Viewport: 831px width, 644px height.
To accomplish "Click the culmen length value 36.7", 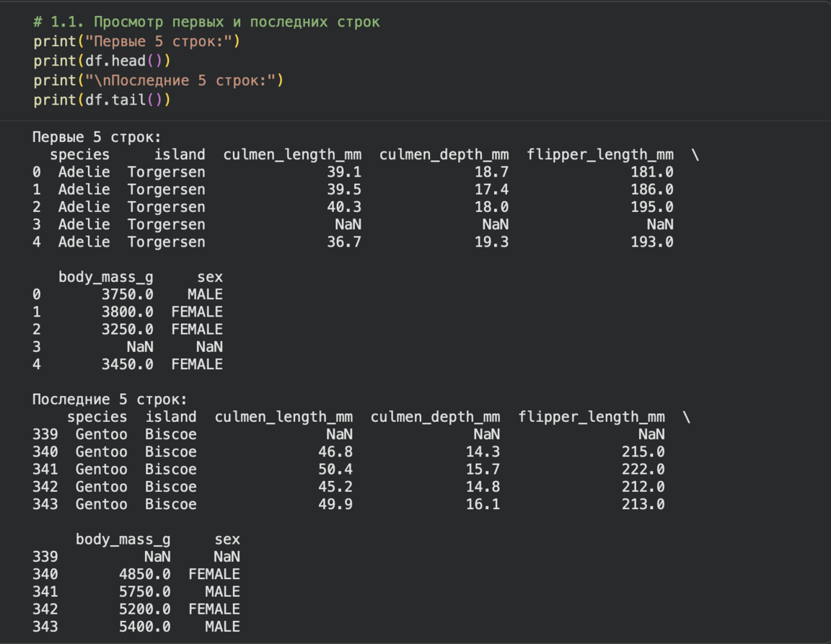I will (x=344, y=242).
